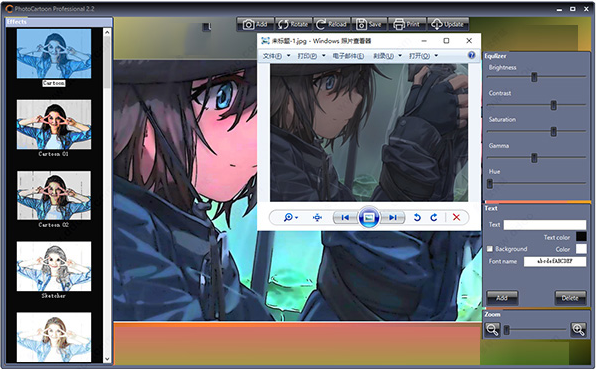Image resolution: width=596 pixels, height=369 pixels.
Task: Open the 电子邮件(E) item in Photo Viewer
Action: click(348, 56)
